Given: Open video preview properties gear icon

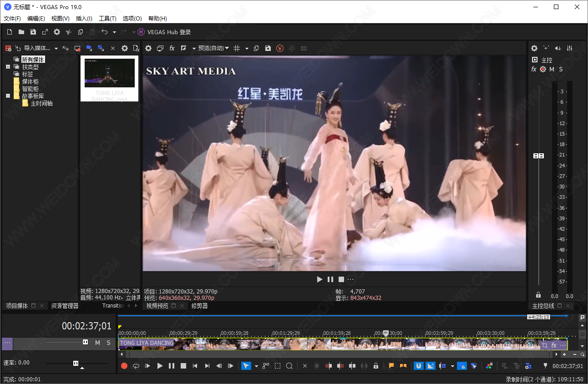Looking at the screenshot, I should 148,48.
